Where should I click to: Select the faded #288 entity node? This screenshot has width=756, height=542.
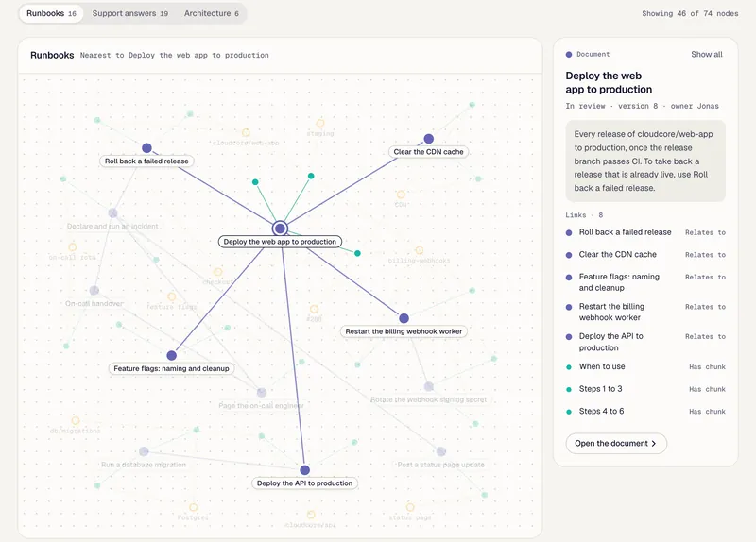point(314,309)
